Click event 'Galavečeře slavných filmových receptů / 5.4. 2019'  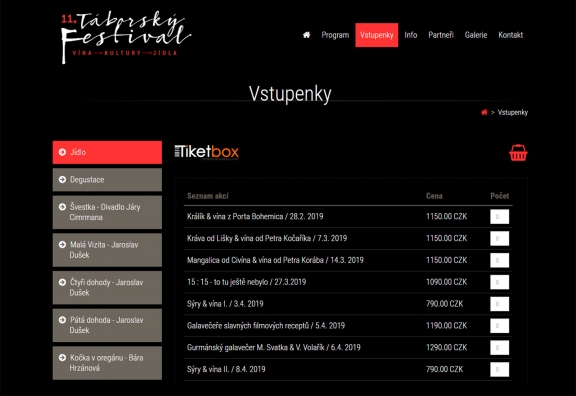(x=266, y=325)
